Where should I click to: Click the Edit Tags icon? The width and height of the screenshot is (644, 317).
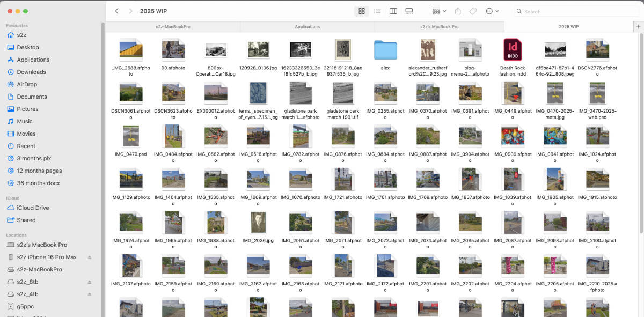point(473,11)
